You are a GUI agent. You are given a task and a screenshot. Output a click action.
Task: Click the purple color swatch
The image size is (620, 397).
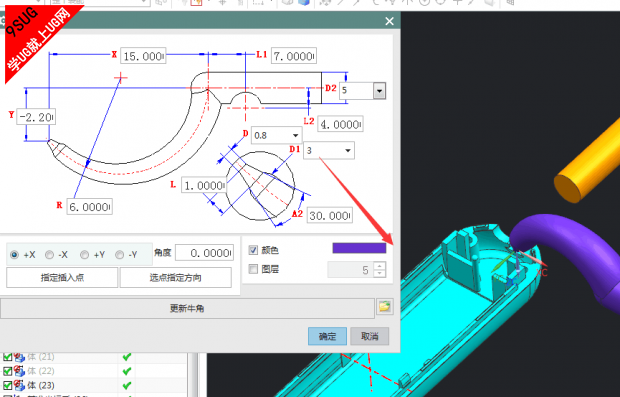359,248
